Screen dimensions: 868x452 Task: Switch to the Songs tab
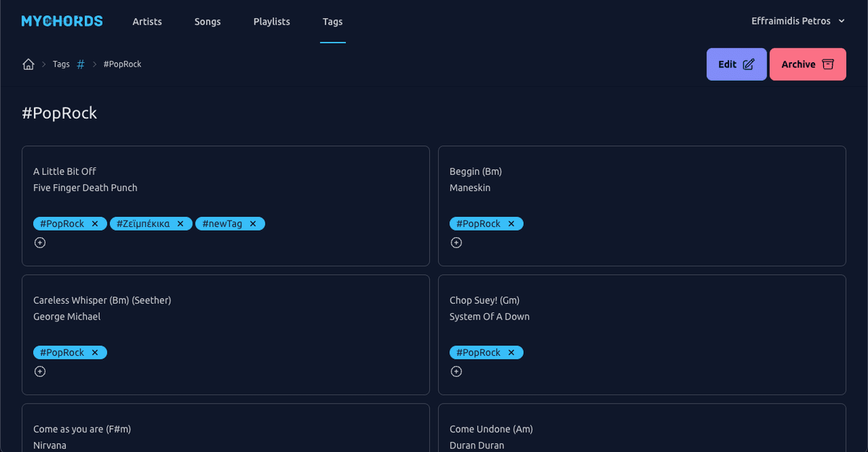pyautogui.click(x=208, y=21)
